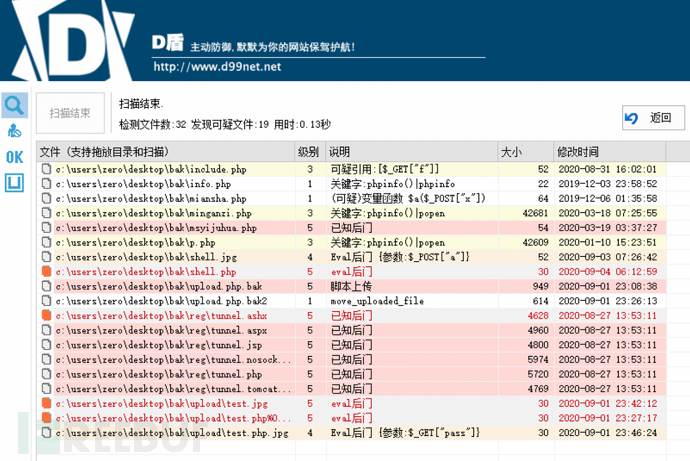Image resolution: width=690 pixels, height=461 pixels.
Task: Select path ending upload.php.bak
Action: click(159, 286)
